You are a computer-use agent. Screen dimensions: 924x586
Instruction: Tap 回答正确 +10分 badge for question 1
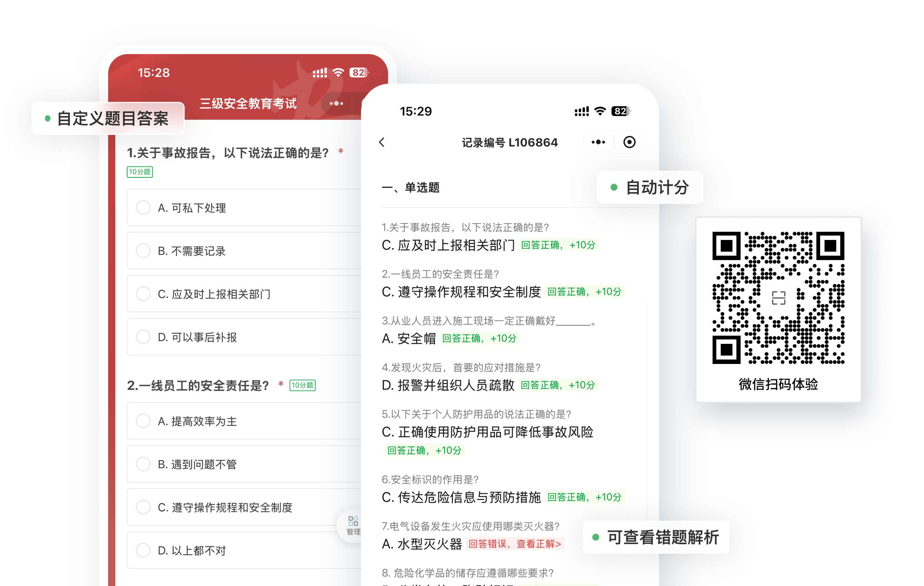pos(558,245)
